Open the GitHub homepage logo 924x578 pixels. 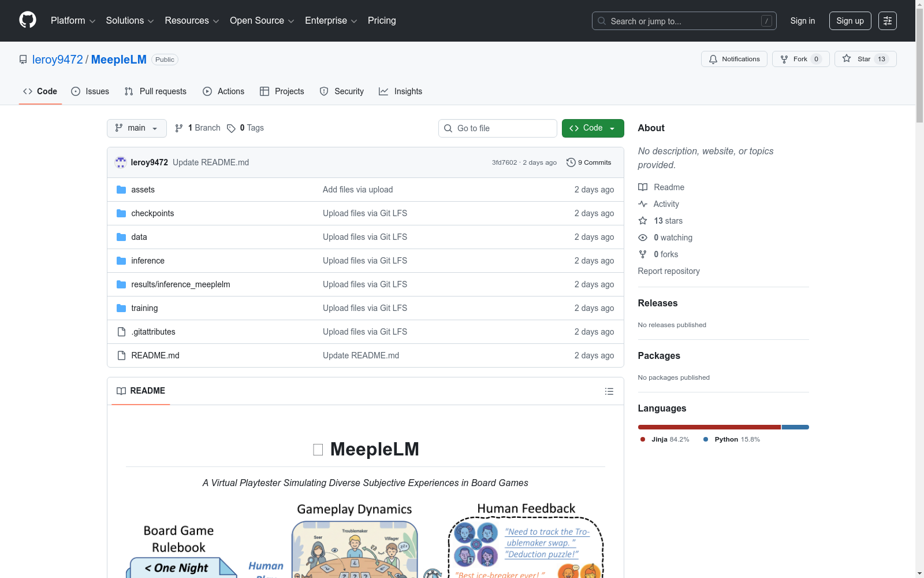click(28, 20)
